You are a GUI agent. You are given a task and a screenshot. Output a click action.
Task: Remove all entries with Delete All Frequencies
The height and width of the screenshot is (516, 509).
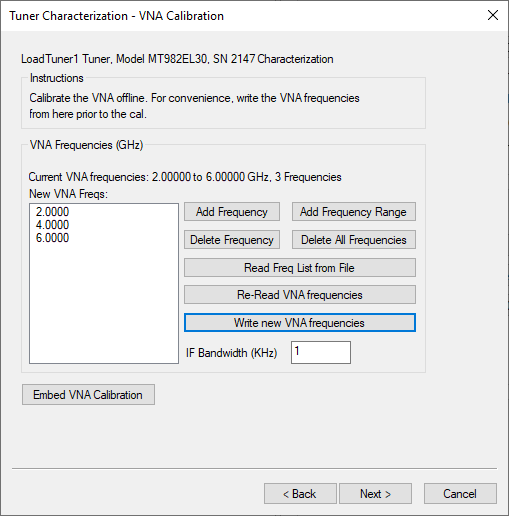354,240
